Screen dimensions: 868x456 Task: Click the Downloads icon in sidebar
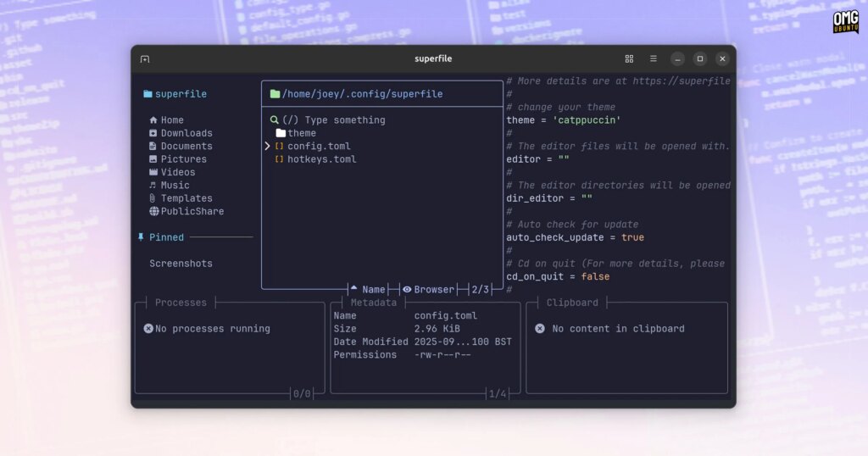pyautogui.click(x=153, y=133)
